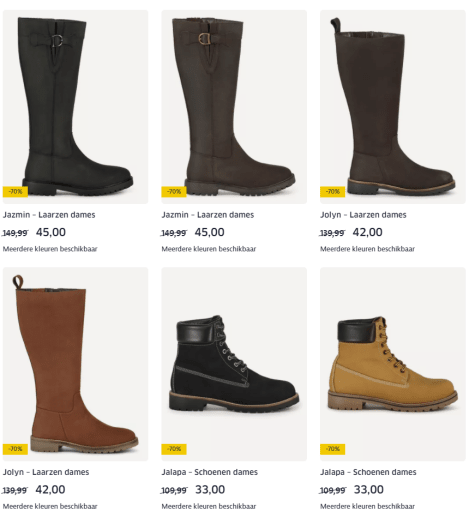Click 'Meerdere kleuren beschikbaar' under cognac Jolyn boot
The height and width of the screenshot is (518, 475).
pos(50,506)
